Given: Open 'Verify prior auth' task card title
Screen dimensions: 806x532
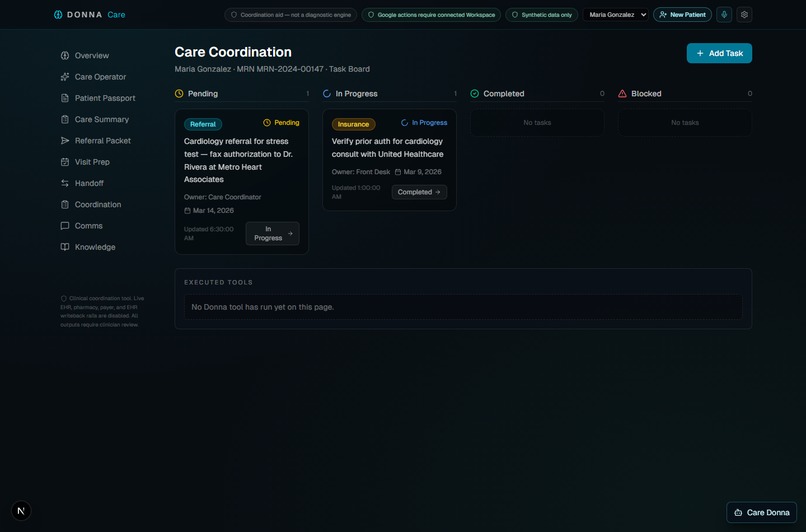Looking at the screenshot, I should coord(388,148).
